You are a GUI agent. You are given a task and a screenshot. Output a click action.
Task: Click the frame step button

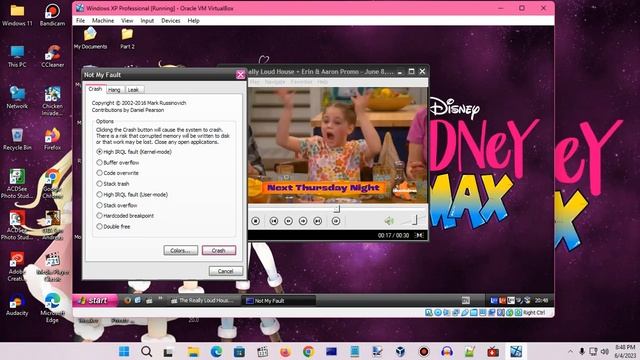tap(336, 221)
